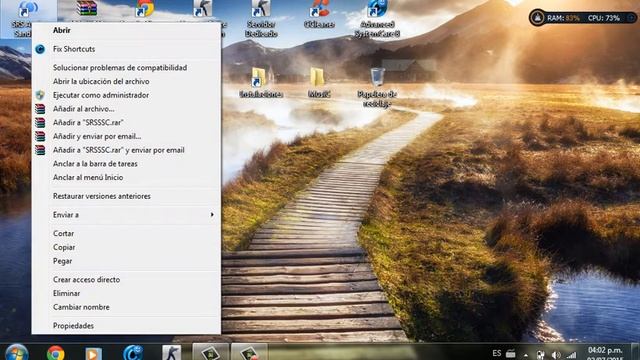Choose Copiar in the context menu
640x360 pixels.
pyautogui.click(x=126, y=247)
